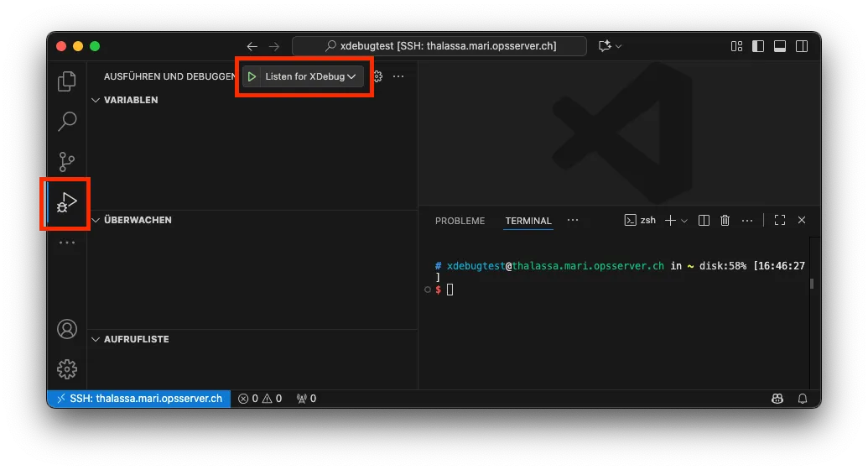Maximize the panel size
Image resolution: width=868 pixels, height=470 pixels.
point(780,221)
